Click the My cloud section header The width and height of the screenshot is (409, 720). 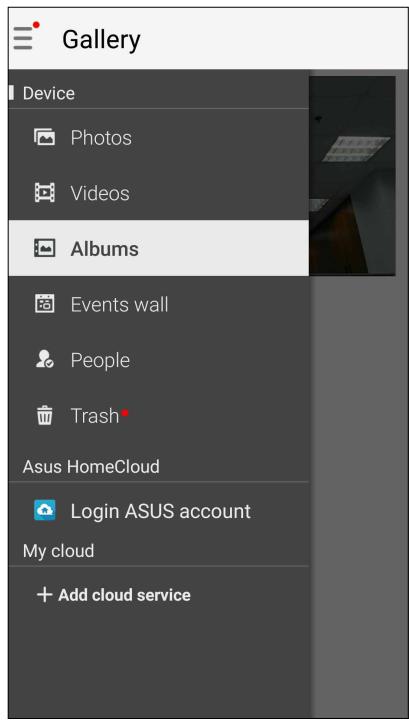[58, 551]
